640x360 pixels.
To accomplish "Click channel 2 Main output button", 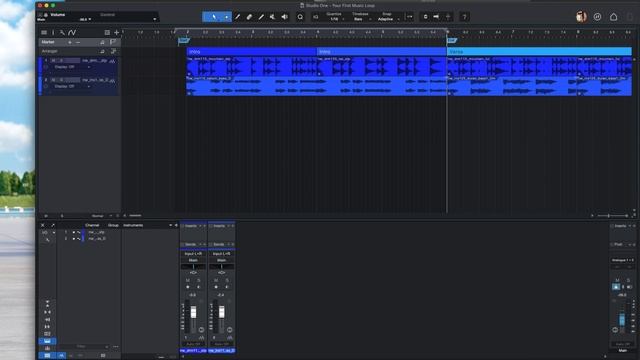I will 221,260.
